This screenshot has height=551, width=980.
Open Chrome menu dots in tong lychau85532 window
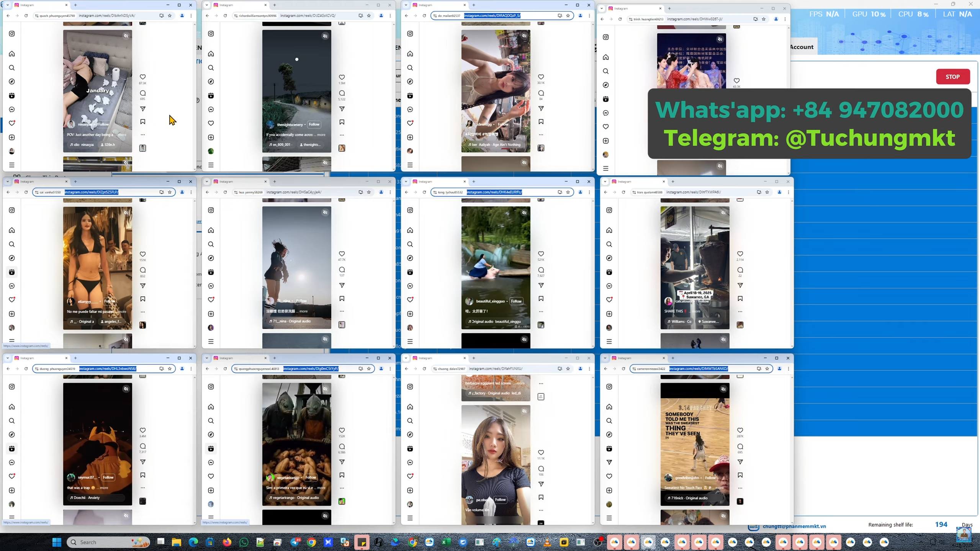589,192
